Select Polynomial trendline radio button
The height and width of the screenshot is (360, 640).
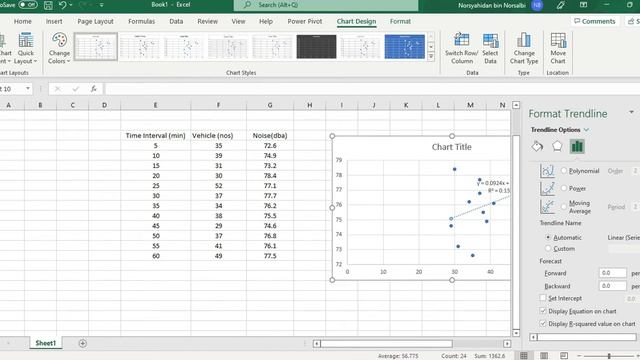click(x=564, y=171)
